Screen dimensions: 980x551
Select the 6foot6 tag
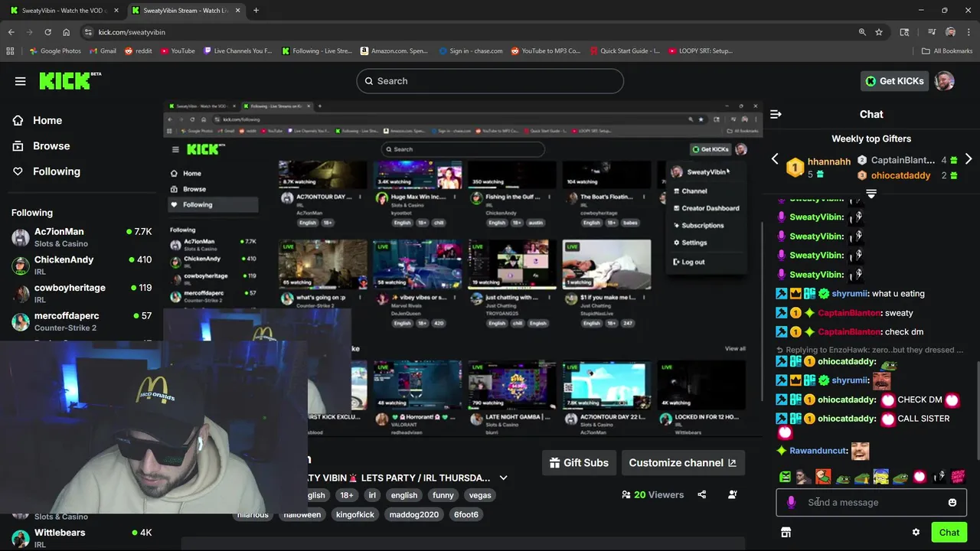(465, 514)
